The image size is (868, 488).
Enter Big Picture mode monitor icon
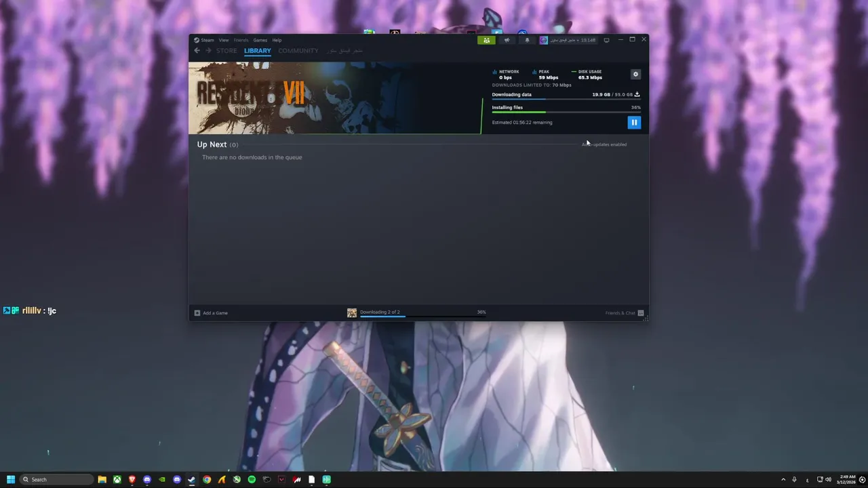pos(606,40)
